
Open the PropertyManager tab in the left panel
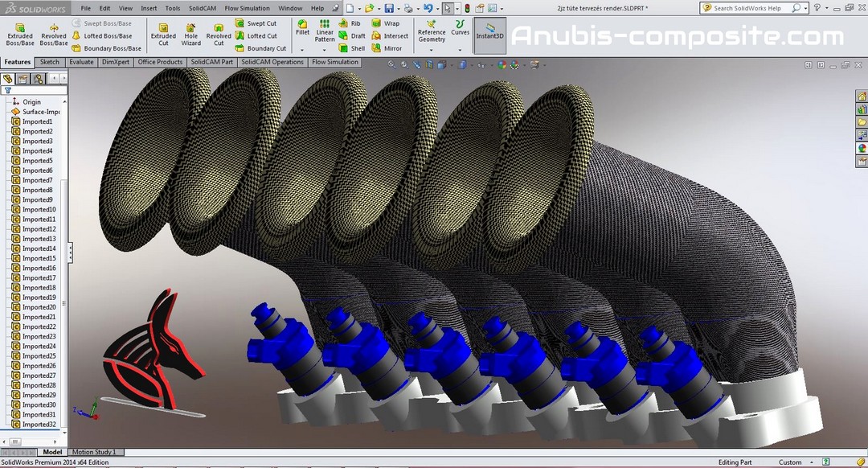pos(23,79)
